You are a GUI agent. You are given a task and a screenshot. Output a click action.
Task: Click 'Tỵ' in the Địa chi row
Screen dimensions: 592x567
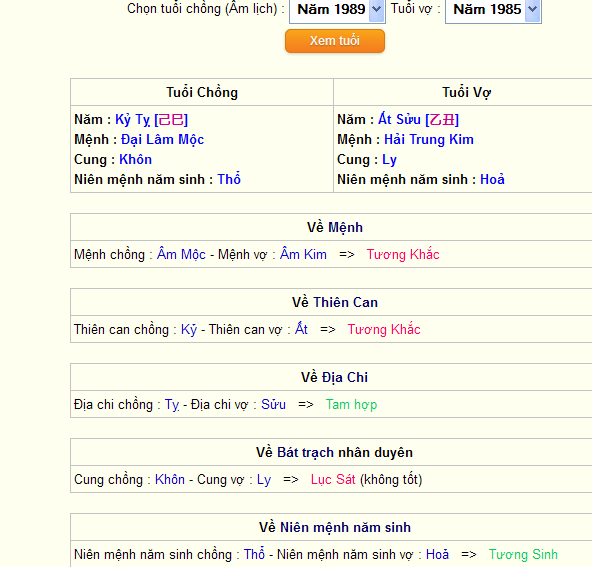tap(172, 405)
